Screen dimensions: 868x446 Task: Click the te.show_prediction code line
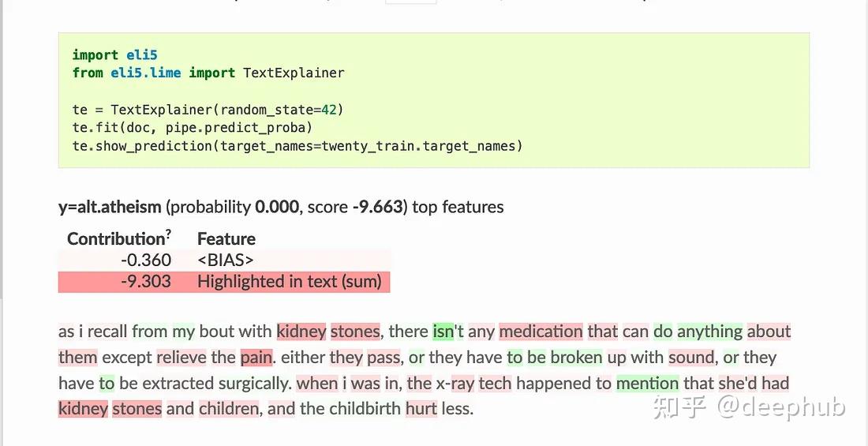click(x=297, y=146)
